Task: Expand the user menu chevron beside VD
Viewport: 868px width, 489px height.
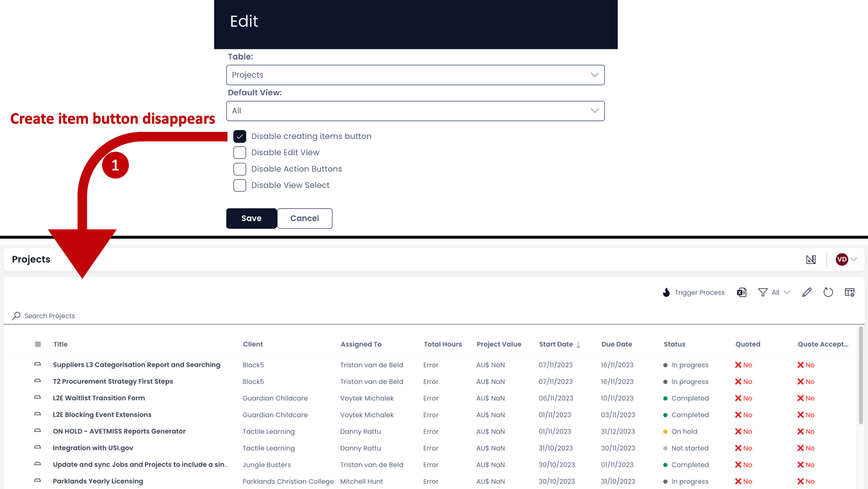Action: (x=853, y=260)
